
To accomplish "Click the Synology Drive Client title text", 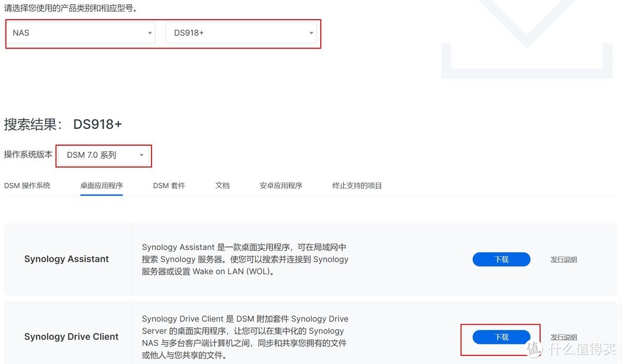I will [x=71, y=336].
